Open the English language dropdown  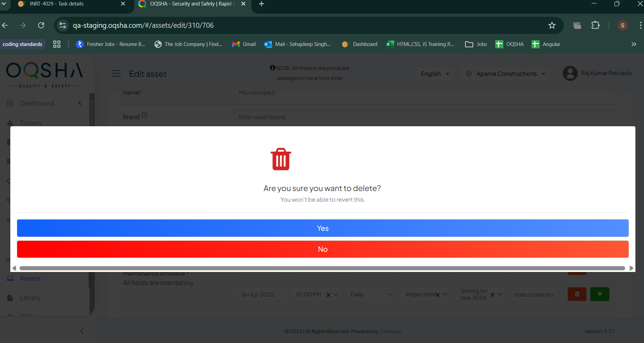point(434,74)
